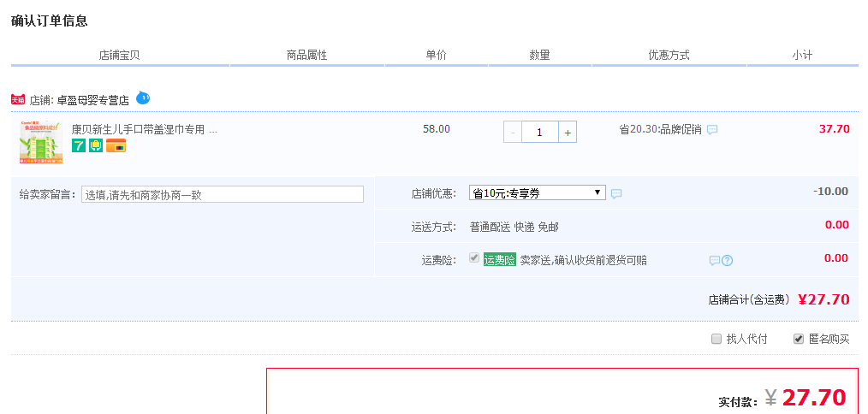Click the quantity input field showing 1
The width and height of the screenshot is (868, 414).
tap(540, 133)
